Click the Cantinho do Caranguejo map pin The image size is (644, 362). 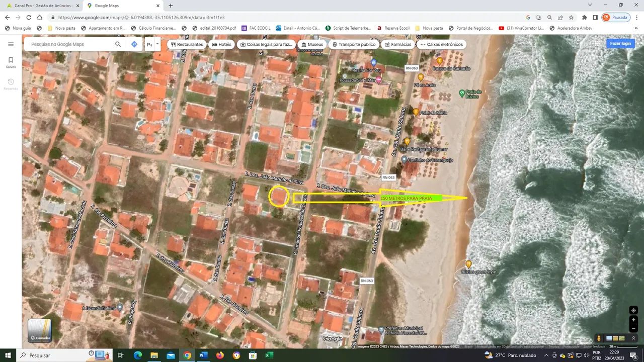pyautogui.click(x=404, y=160)
